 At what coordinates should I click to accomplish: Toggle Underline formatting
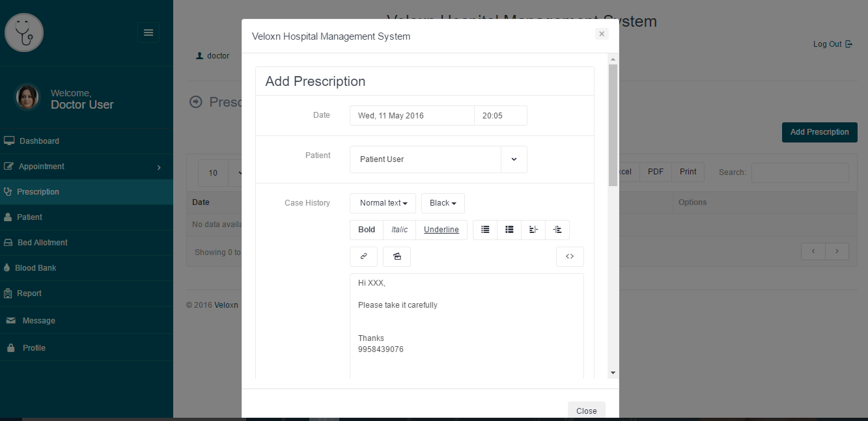tap(441, 230)
